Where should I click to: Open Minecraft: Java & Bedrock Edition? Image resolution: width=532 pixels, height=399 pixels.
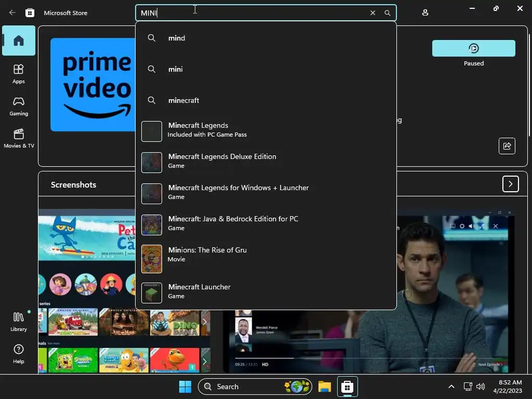pyautogui.click(x=265, y=224)
